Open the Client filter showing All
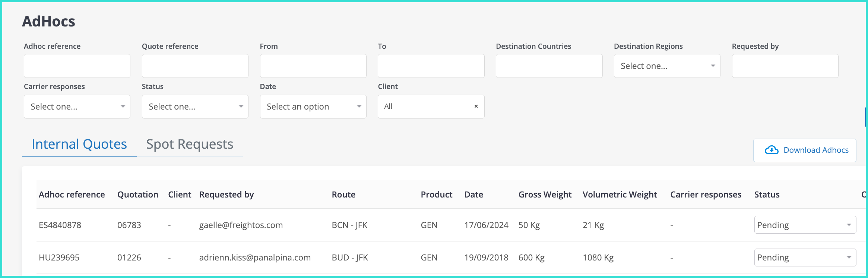 click(425, 107)
